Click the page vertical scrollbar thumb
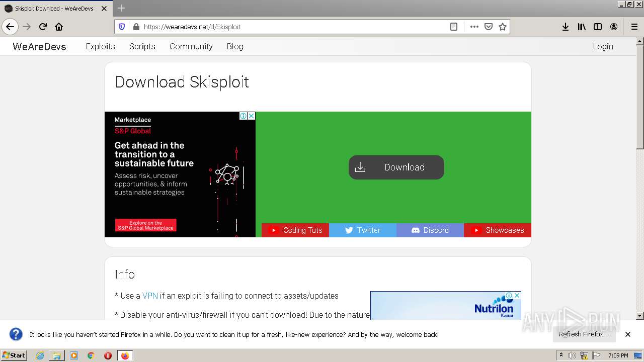 639,97
